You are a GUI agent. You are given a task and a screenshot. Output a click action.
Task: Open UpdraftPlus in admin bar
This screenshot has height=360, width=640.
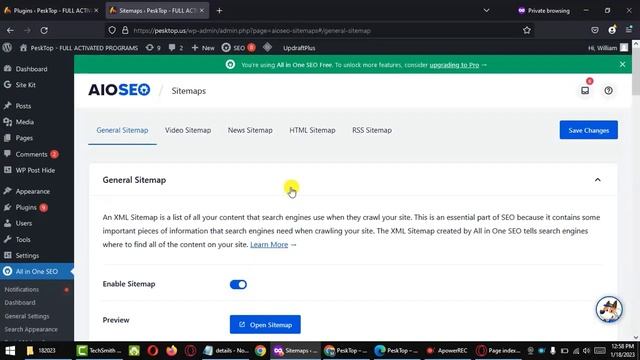pos(299,48)
